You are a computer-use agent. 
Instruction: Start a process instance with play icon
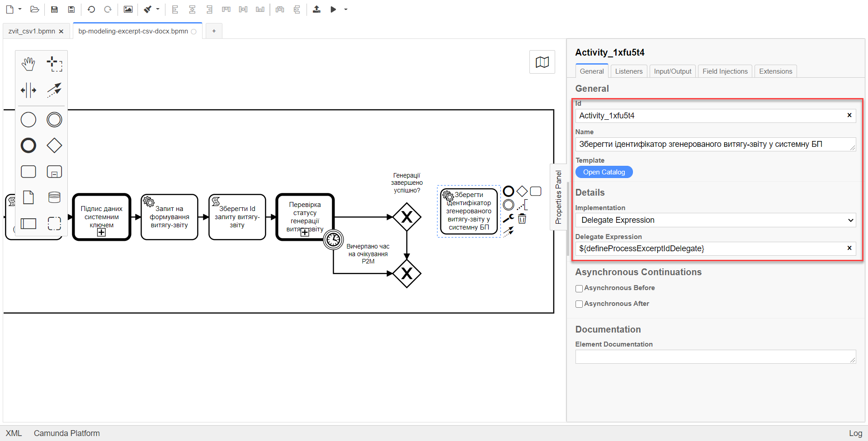(333, 9)
